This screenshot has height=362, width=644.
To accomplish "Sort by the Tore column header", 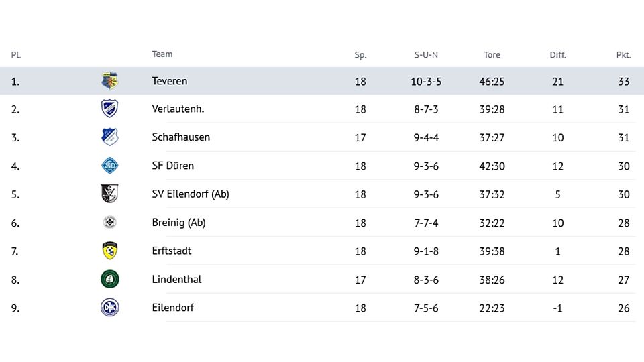I will [492, 54].
